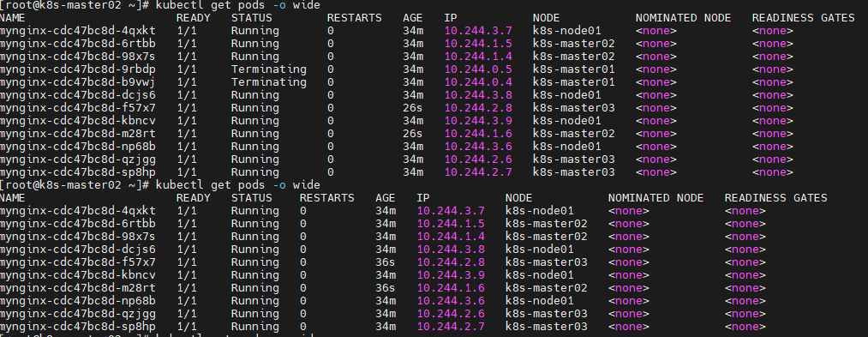Select age 36s in the m28rt row
Image resolution: width=868 pixels, height=337 pixels.
[386, 287]
